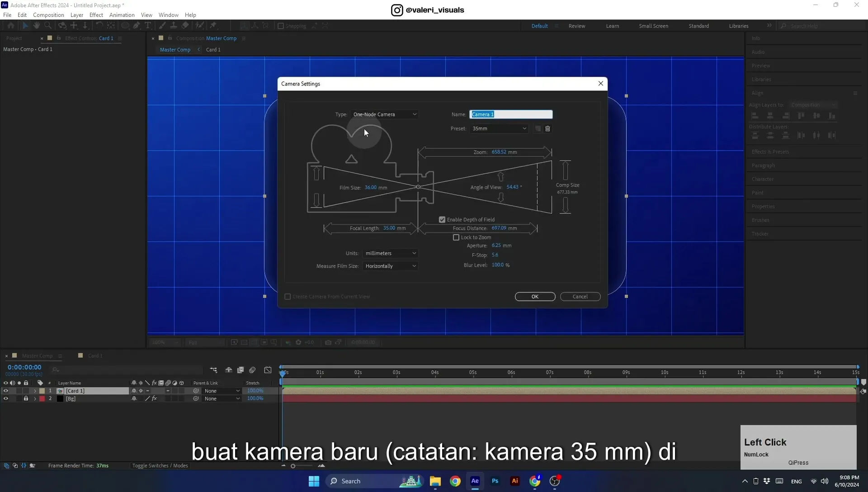Click the save preset icon in Camera Settings
The image size is (868, 492).
(538, 129)
